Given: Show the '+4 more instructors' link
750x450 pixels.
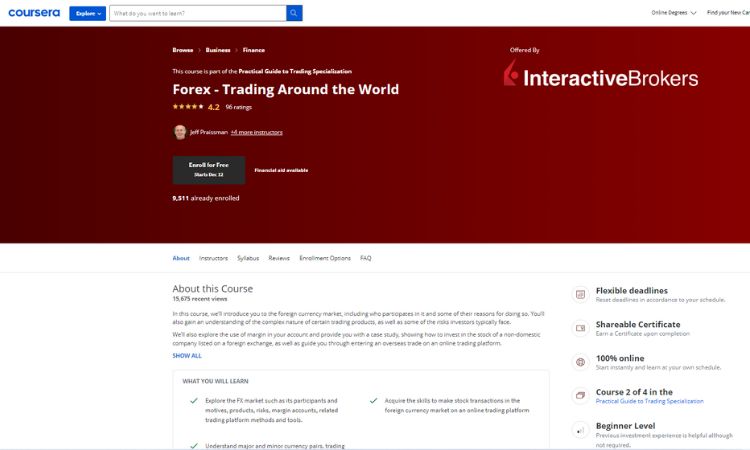Looking at the screenshot, I should click(x=257, y=132).
